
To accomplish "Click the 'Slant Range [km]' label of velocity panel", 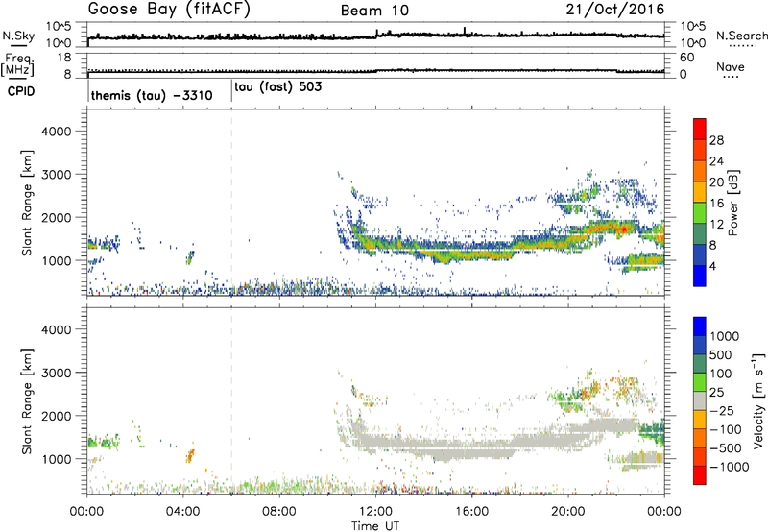I will tap(27, 400).
